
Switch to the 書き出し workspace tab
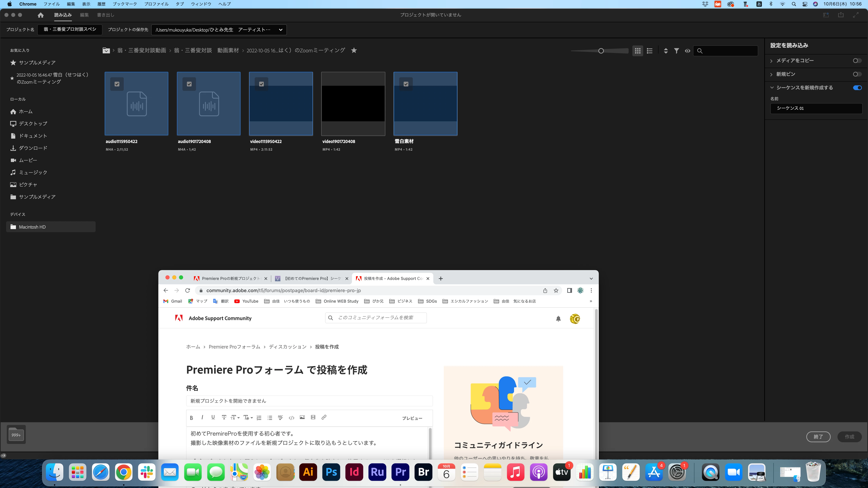coord(105,15)
